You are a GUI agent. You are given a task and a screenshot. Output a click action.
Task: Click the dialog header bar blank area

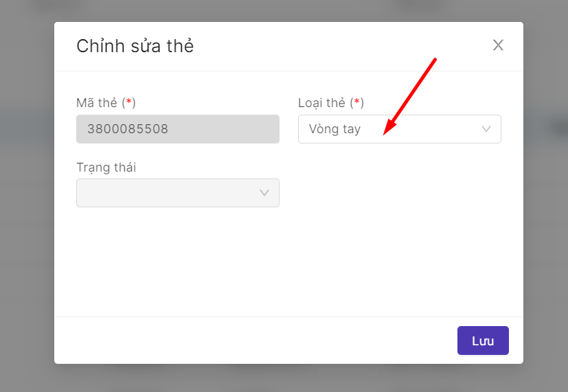(x=330, y=46)
